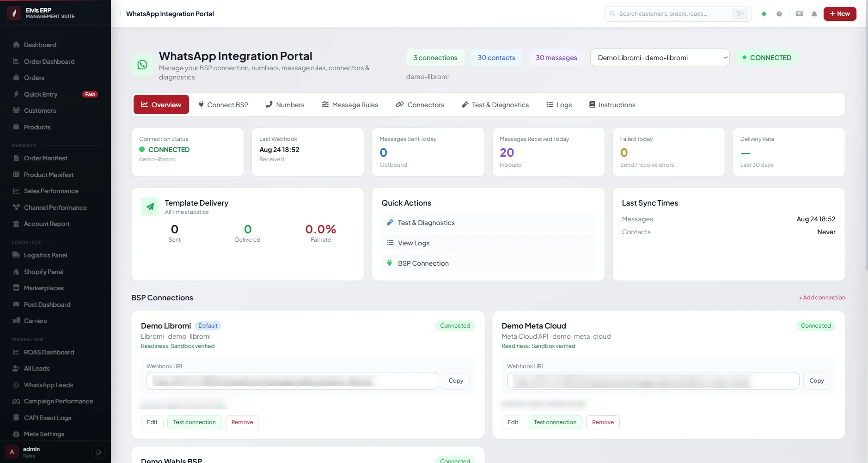Click the Quick Entry lightning icon
This screenshot has height=463, width=868.
tap(16, 94)
